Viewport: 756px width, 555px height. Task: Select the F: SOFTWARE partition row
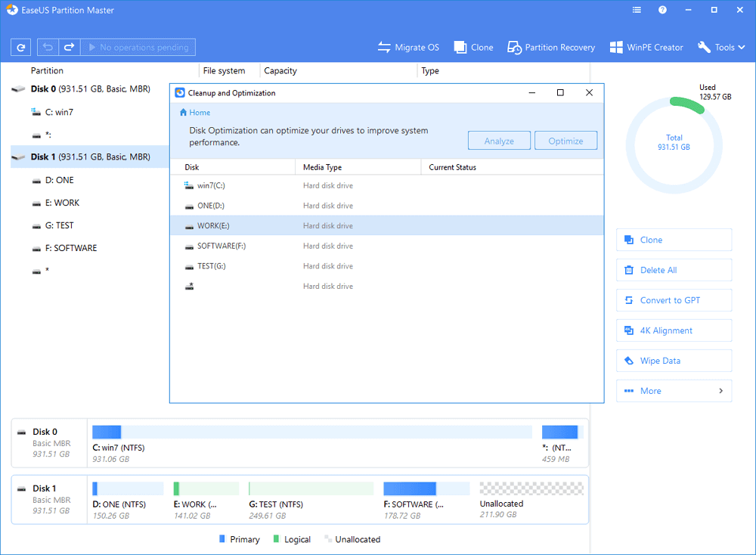pyautogui.click(x=90, y=248)
